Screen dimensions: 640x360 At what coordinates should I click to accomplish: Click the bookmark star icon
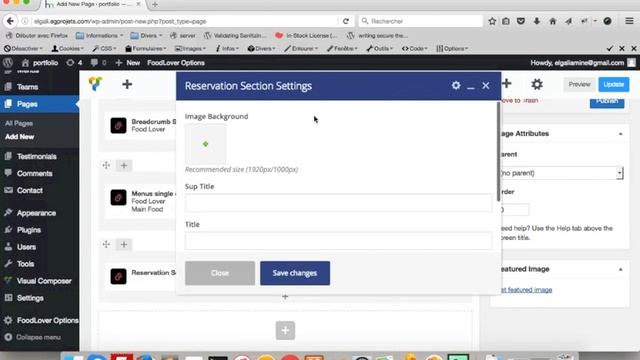point(492,21)
